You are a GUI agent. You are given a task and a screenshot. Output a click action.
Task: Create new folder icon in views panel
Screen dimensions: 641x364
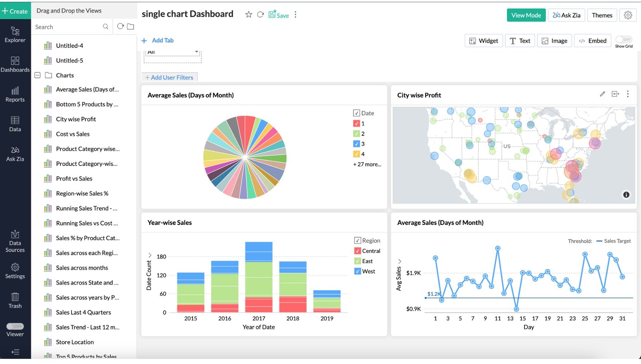130,27
